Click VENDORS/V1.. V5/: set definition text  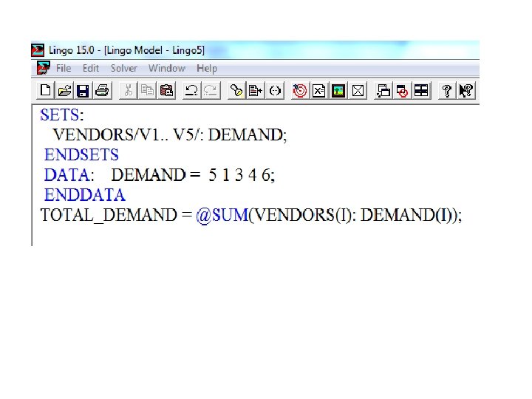129,134
